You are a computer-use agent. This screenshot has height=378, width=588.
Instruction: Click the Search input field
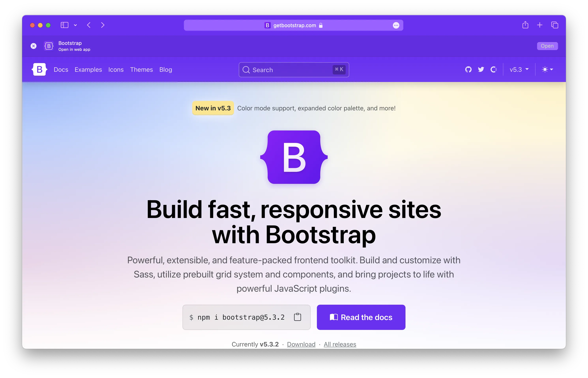click(x=294, y=70)
